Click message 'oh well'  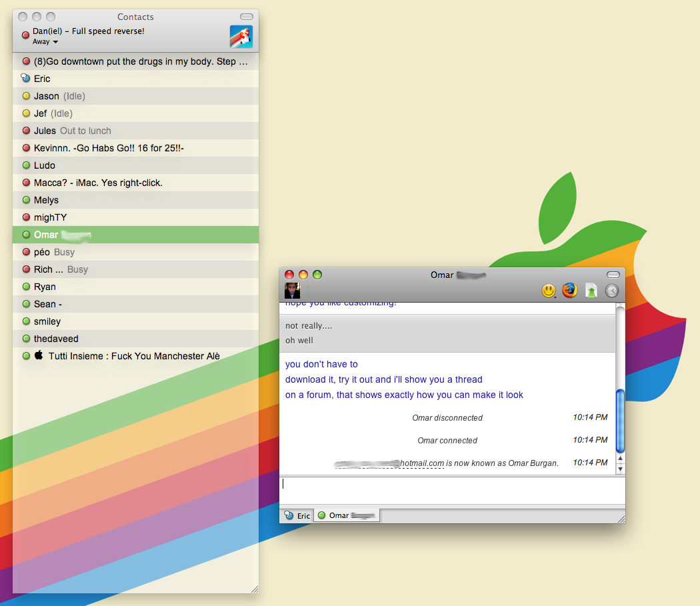299,340
